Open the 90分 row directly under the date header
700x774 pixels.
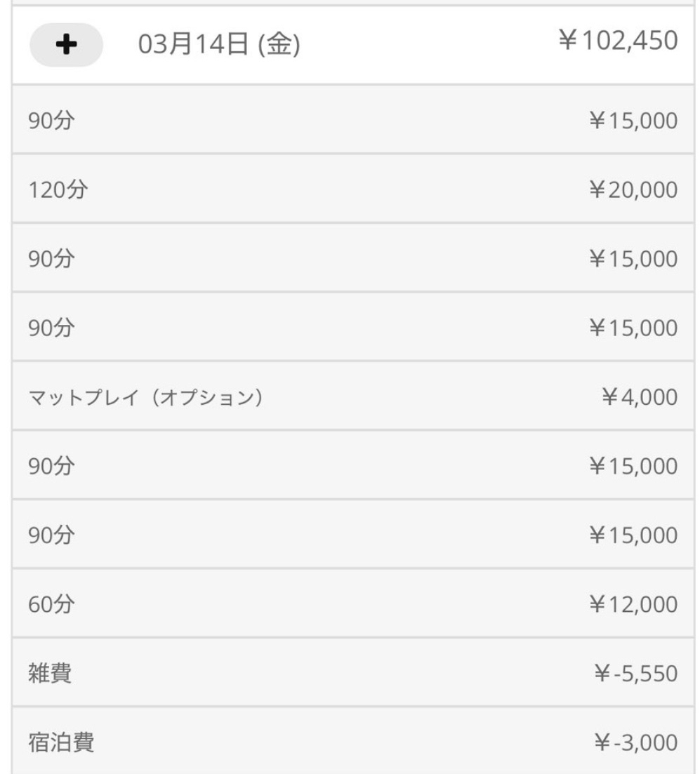51,121
